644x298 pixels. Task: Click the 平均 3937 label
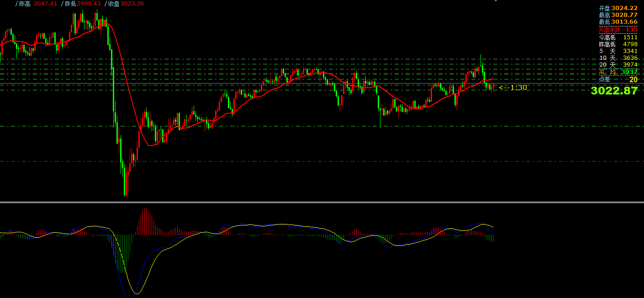coord(618,72)
